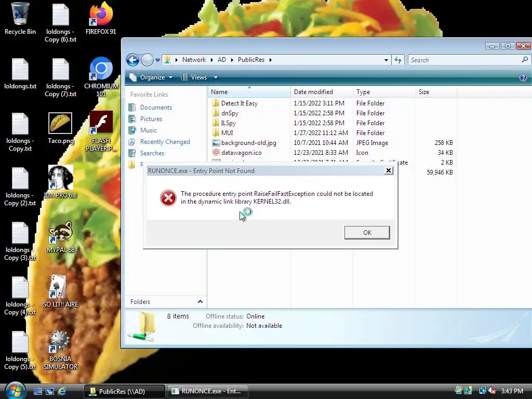This screenshot has width=532, height=399.
Task: Click the Views toolbar button
Action: tap(194, 77)
